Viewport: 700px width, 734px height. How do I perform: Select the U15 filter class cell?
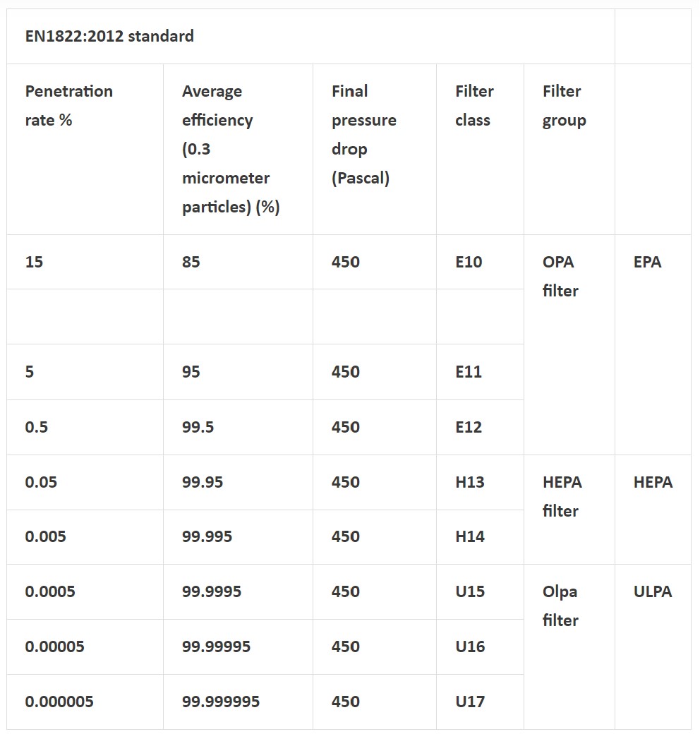[x=470, y=591]
